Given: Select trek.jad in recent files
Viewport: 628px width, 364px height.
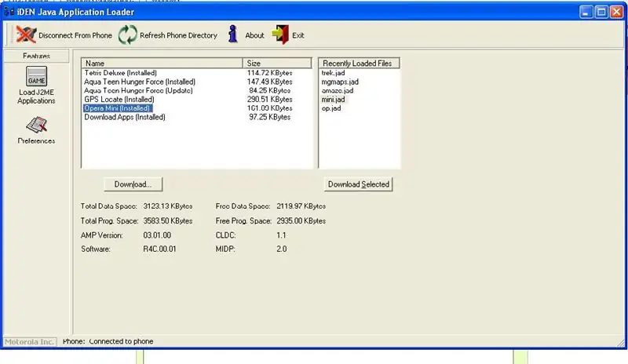Looking at the screenshot, I should tap(333, 73).
